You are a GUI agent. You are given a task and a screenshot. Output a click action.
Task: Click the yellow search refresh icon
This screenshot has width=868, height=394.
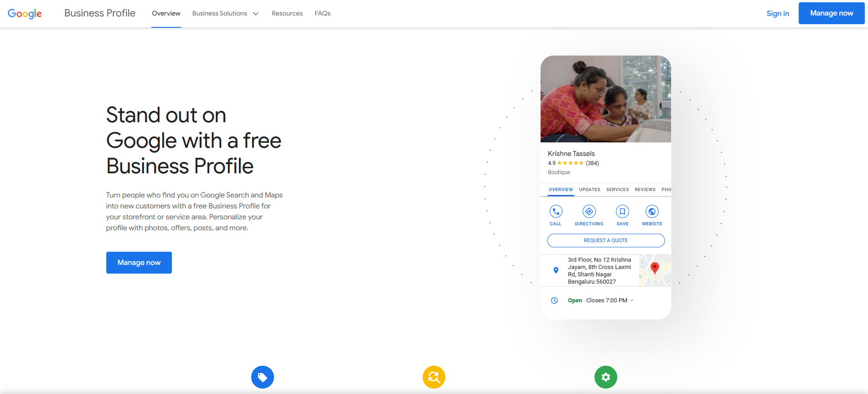(434, 377)
